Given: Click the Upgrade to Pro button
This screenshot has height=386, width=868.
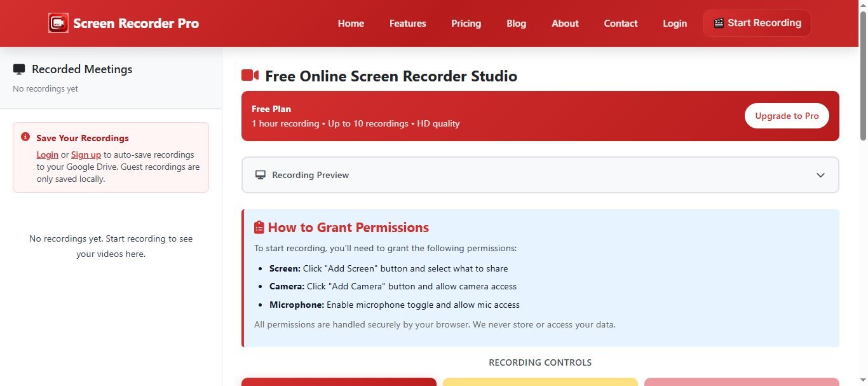Looking at the screenshot, I should [x=787, y=116].
